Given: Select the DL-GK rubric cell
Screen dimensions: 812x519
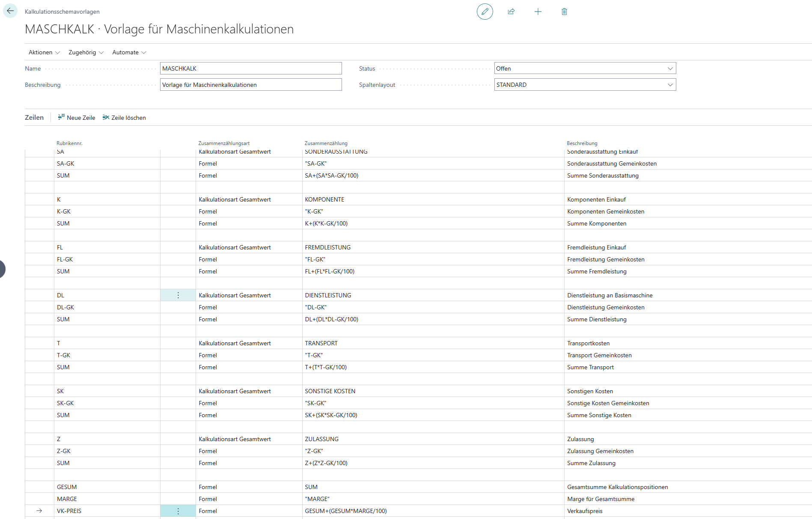Looking at the screenshot, I should point(107,307).
